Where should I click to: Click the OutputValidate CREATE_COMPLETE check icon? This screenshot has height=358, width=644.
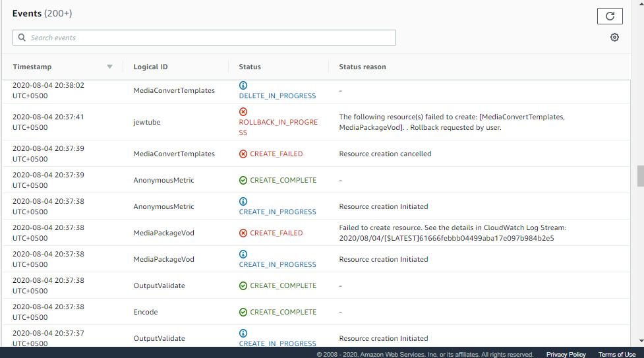[243, 285]
